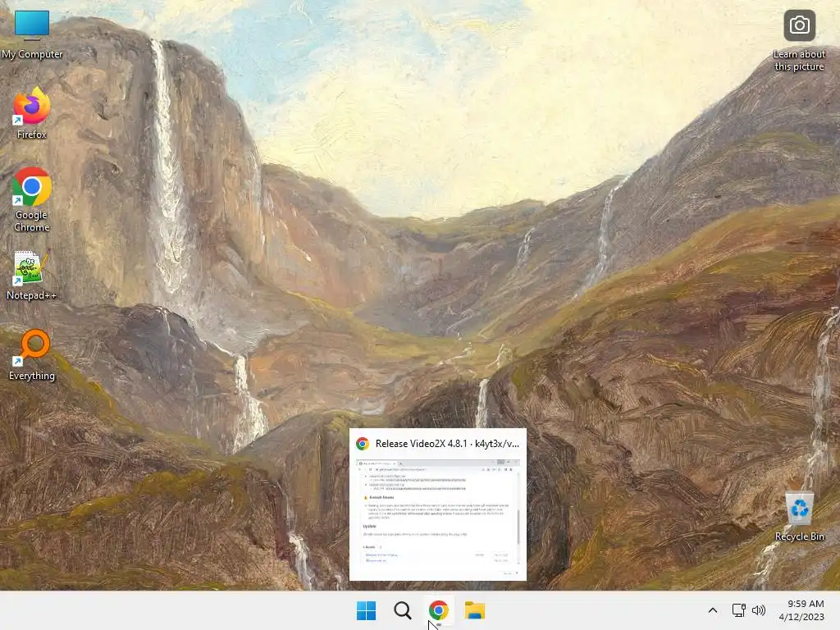Open the My Computer desktop icon

[x=32, y=34]
